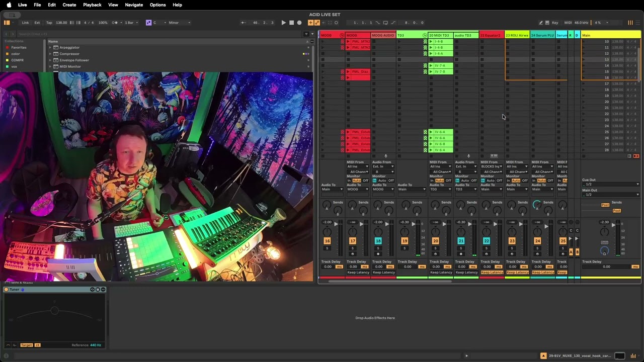Click the orange mixer view icon at top right
This screenshot has height=362, width=644.
point(630,23)
